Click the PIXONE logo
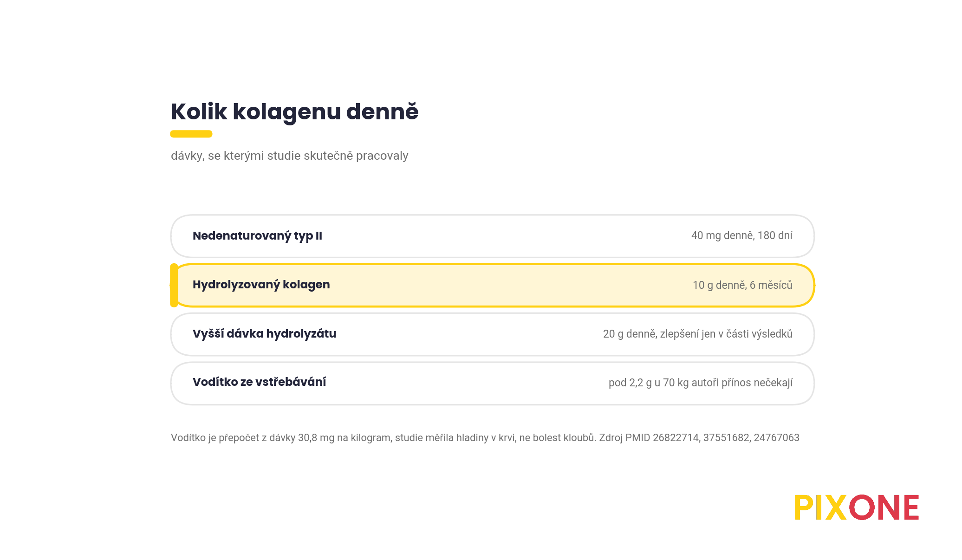Viewport: 962px width, 560px height. pos(857,508)
